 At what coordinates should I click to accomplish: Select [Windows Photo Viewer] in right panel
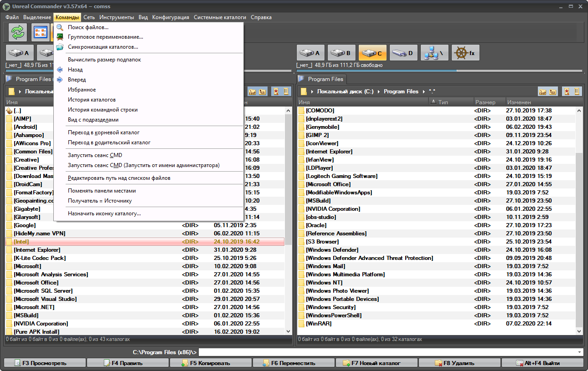pyautogui.click(x=437, y=291)
